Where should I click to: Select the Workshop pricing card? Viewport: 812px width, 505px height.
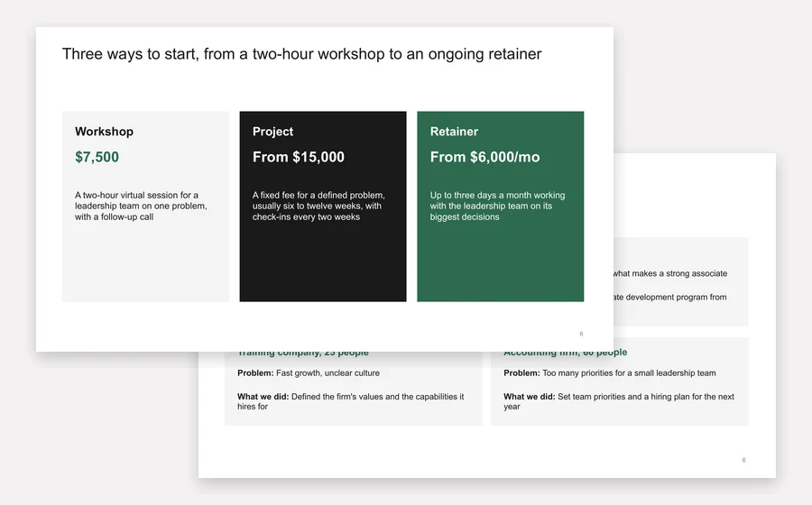pos(145,207)
